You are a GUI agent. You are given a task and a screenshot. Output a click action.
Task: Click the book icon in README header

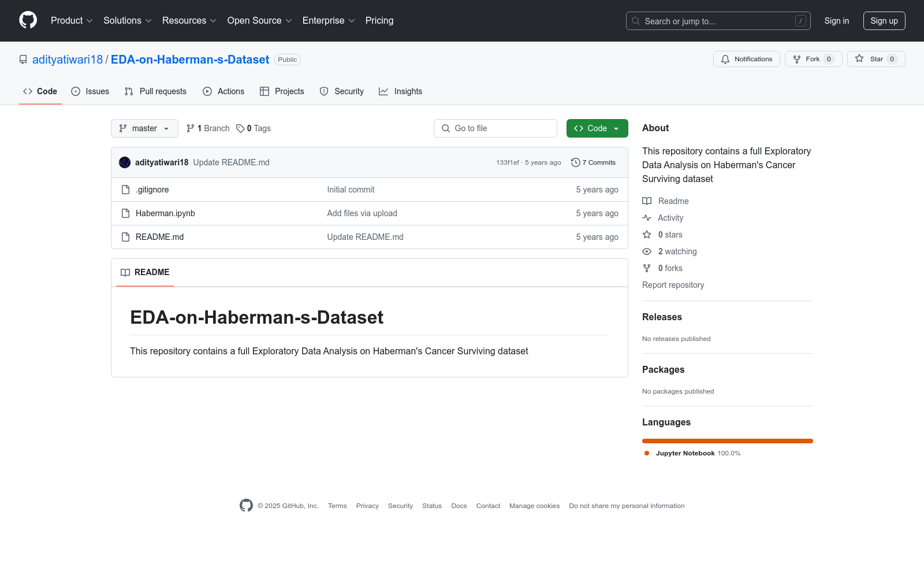point(125,272)
